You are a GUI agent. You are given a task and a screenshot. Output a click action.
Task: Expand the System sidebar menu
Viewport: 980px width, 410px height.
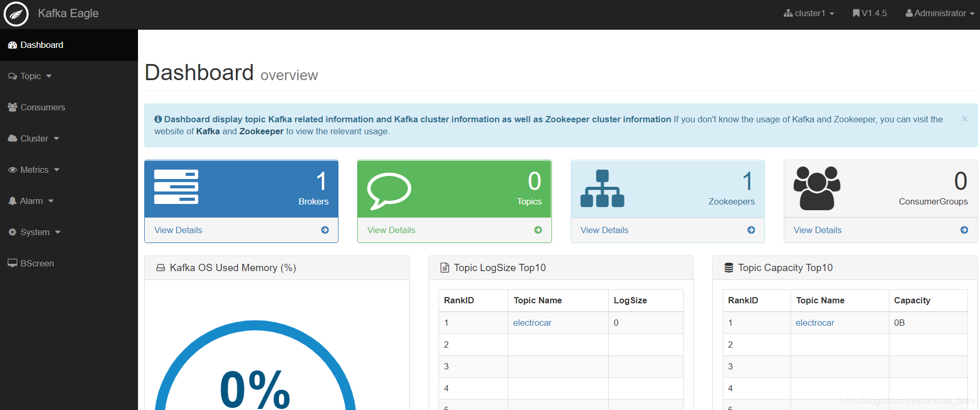(x=69, y=232)
